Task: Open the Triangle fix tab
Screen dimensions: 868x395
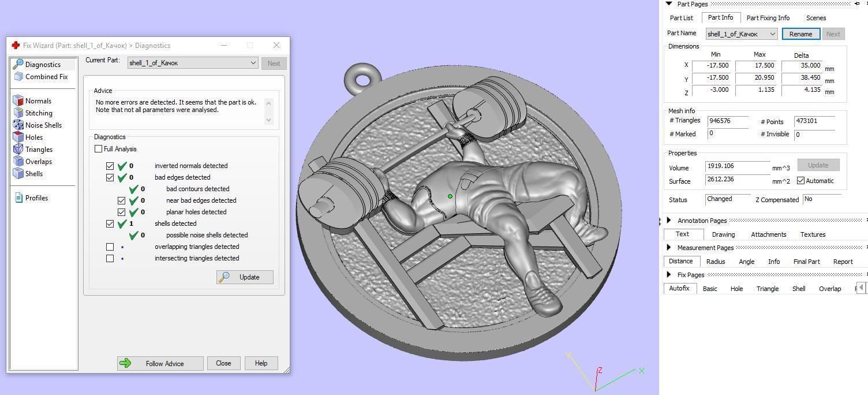Action: [x=767, y=289]
